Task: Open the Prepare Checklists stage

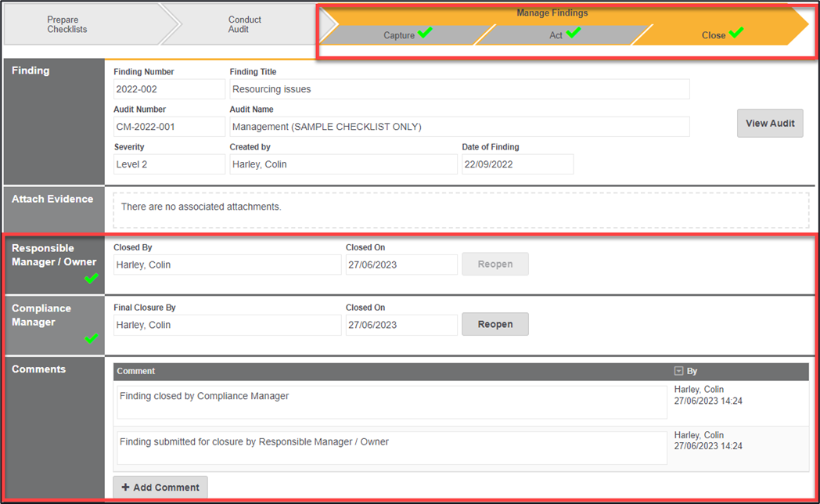Action: [x=67, y=24]
